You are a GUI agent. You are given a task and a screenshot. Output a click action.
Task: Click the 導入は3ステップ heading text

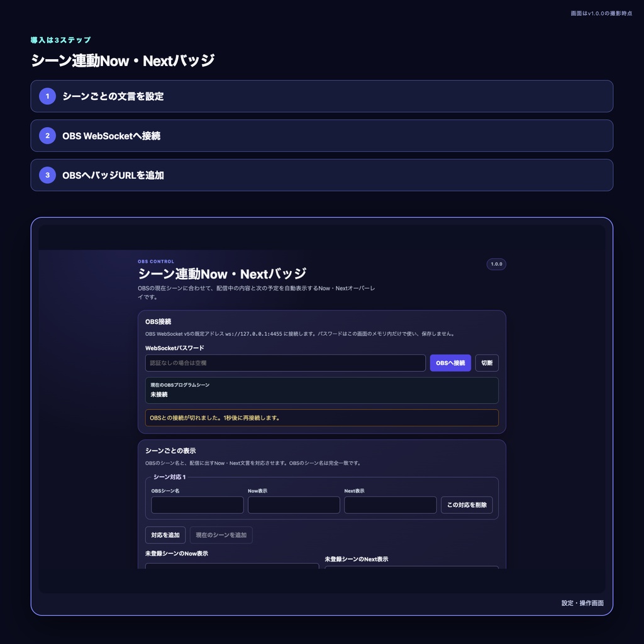[x=60, y=40]
